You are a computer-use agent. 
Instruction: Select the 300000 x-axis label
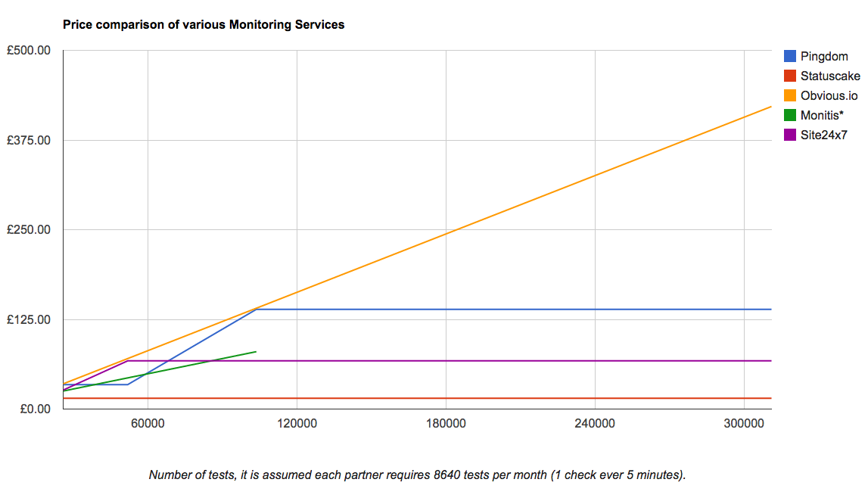[744, 424]
